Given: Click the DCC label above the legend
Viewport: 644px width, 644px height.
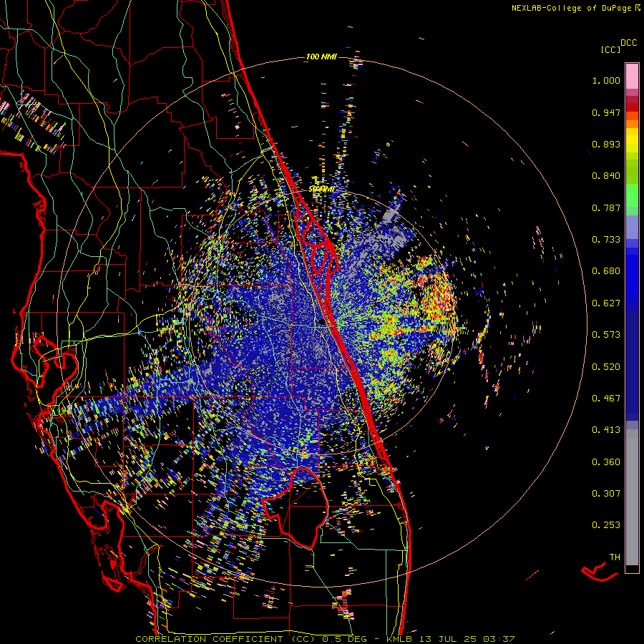Looking at the screenshot, I should (x=628, y=43).
